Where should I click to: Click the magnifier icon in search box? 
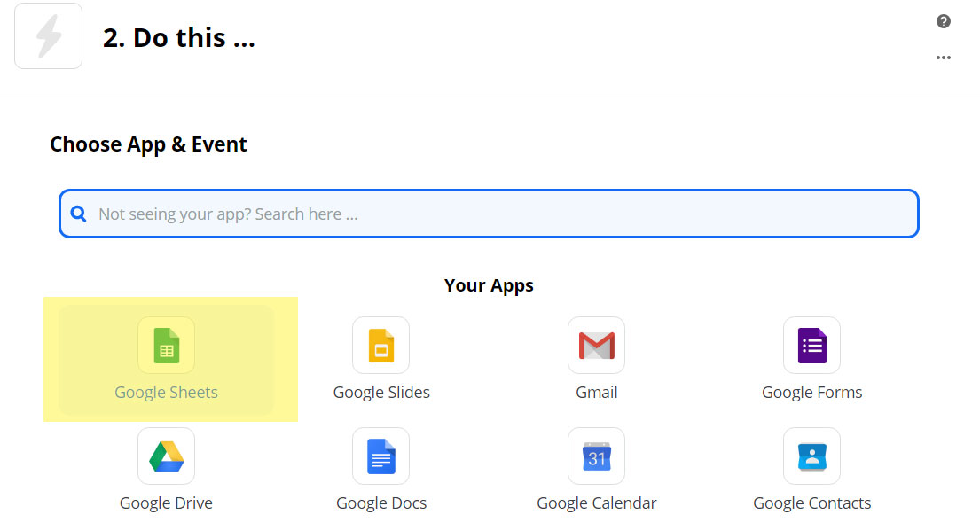(78, 214)
